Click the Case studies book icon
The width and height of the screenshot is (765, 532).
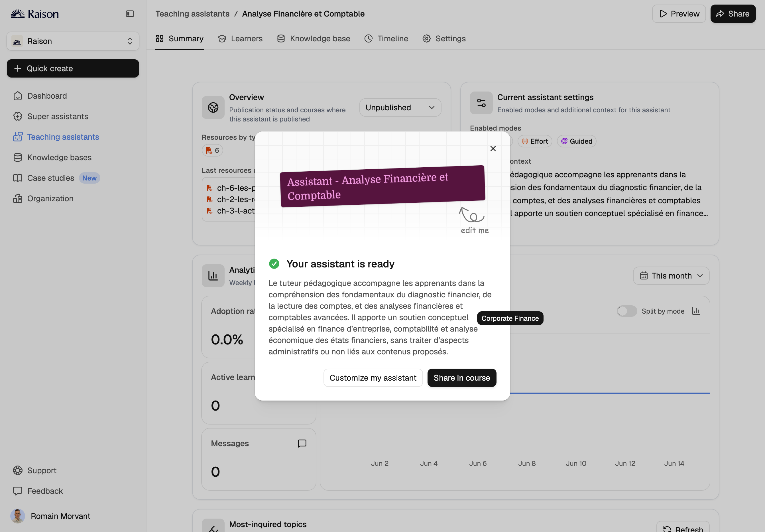coord(18,178)
